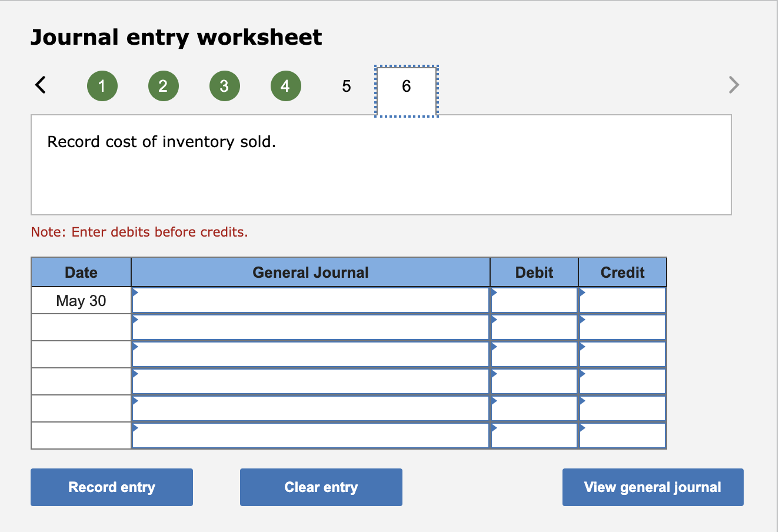Viewport: 779px width, 532px height.
Task: Click the Record entry button
Action: pyautogui.click(x=111, y=487)
